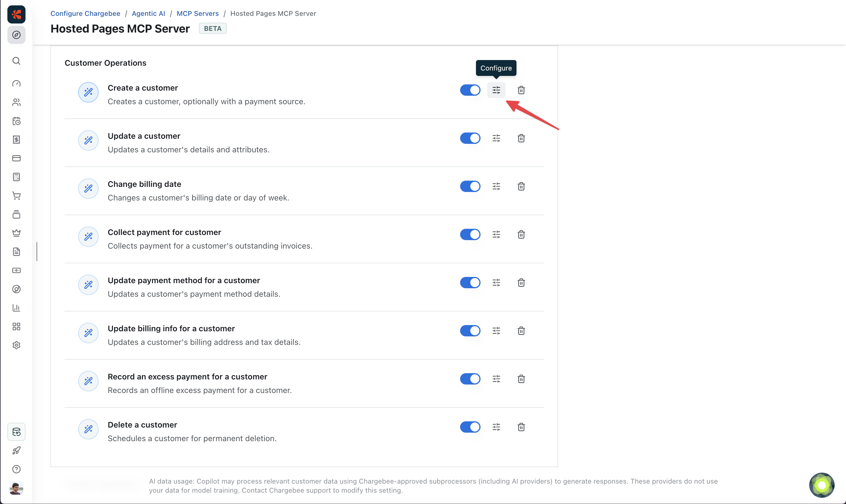
Task: Click the Hosted Pages MCP Server title
Action: pyautogui.click(x=120, y=29)
